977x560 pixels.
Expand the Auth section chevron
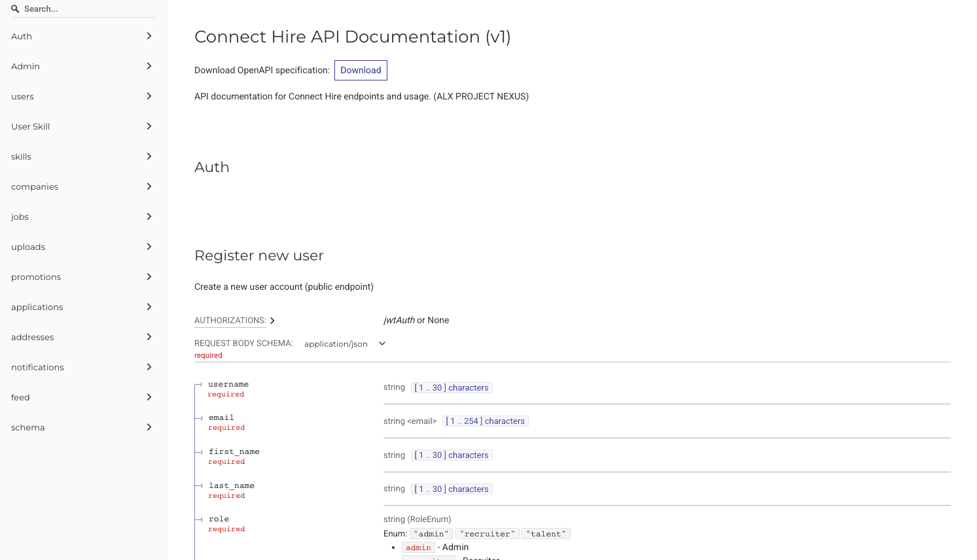[x=149, y=36]
